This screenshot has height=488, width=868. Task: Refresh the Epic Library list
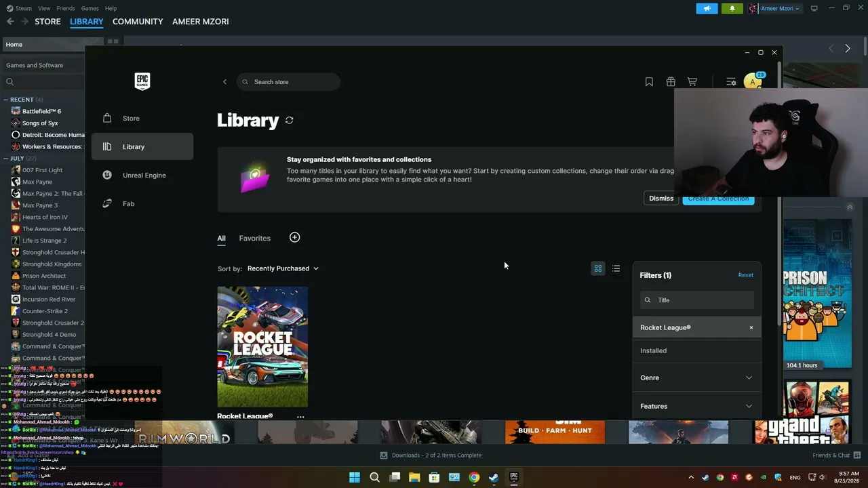(290, 120)
